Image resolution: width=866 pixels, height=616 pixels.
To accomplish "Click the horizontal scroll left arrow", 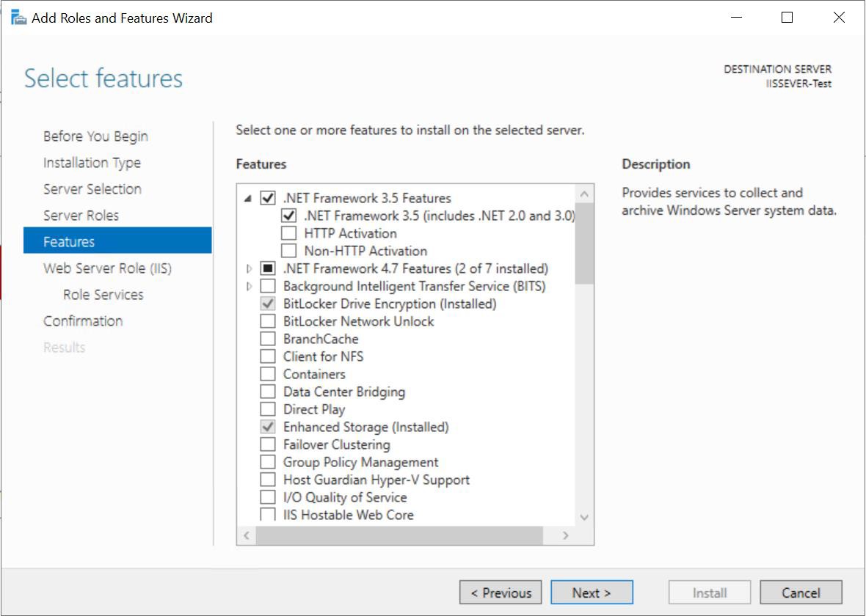I will click(x=247, y=535).
